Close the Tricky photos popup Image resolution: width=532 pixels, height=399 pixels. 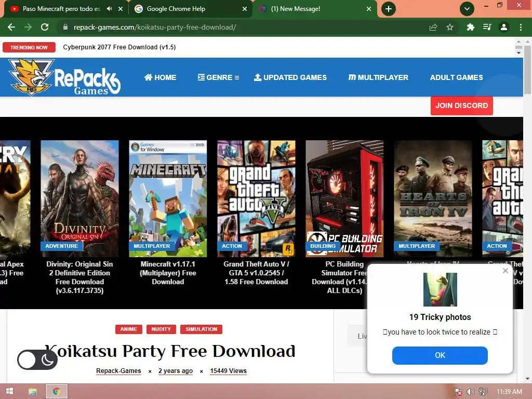click(506, 270)
